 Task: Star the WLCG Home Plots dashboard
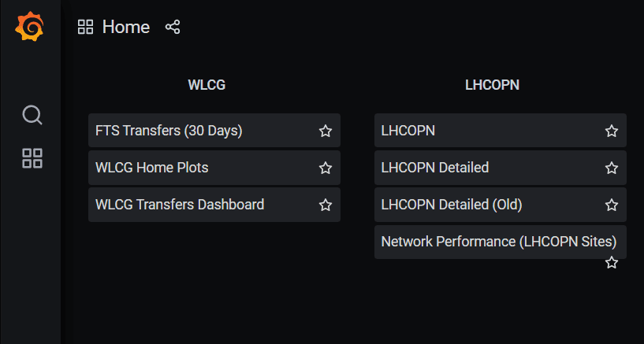point(326,168)
